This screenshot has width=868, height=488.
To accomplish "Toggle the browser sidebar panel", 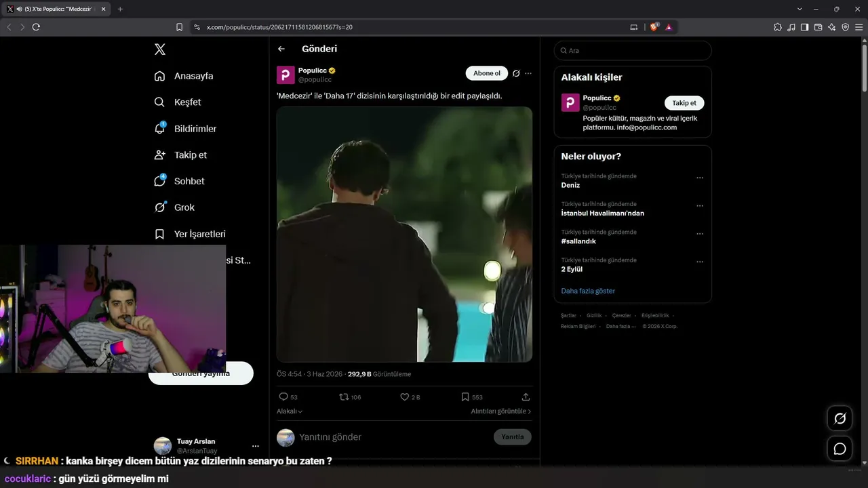I will 804,27.
